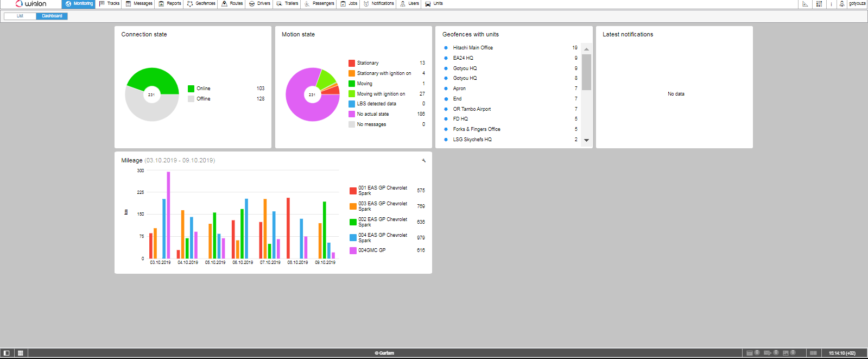
Task: Click the grid view icon in bottom bar
Action: 21,353
